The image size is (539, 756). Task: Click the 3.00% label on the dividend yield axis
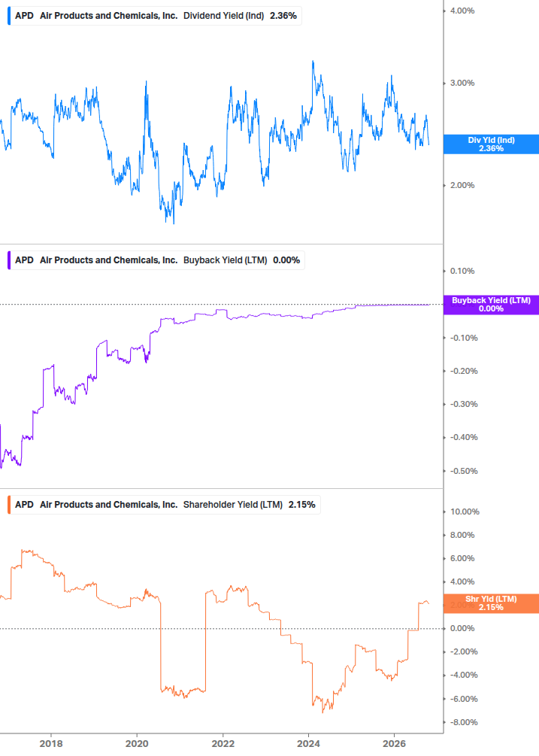(462, 83)
